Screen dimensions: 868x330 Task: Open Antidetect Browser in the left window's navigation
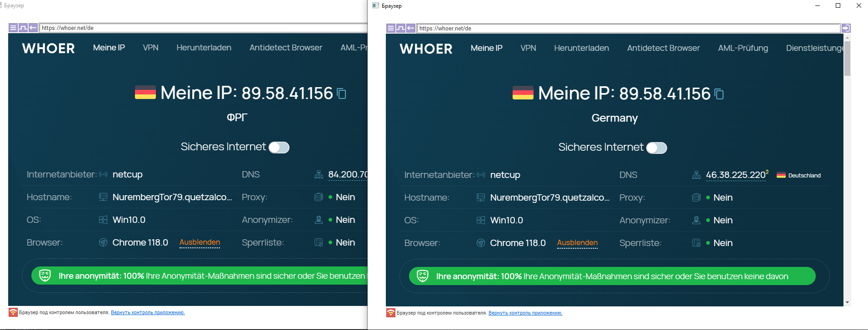[x=285, y=48]
